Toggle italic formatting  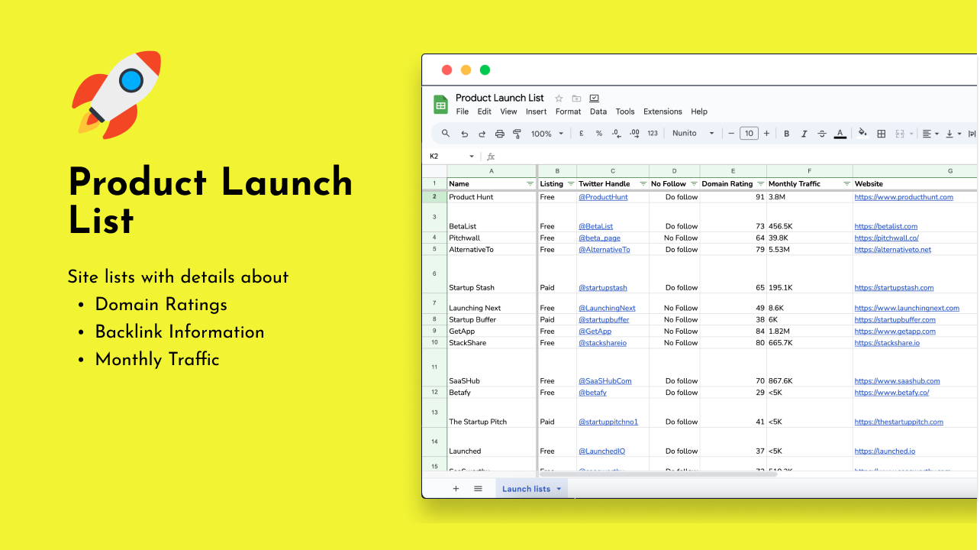tap(804, 134)
